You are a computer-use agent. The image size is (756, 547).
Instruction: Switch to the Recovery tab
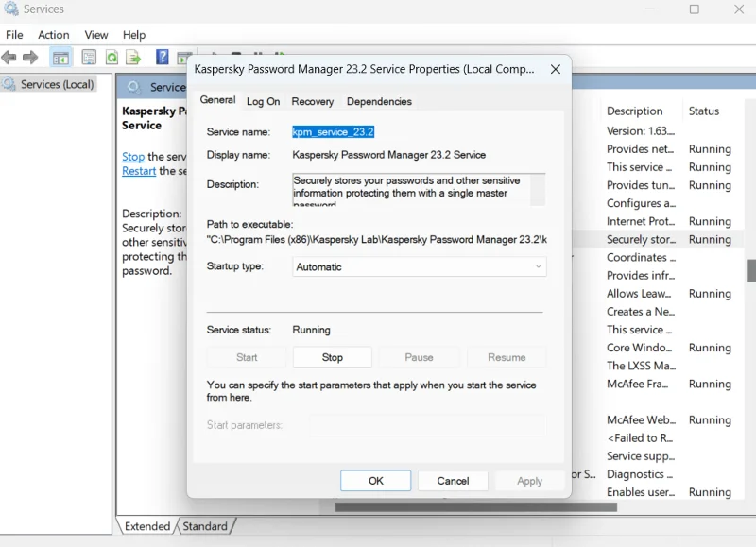point(313,101)
